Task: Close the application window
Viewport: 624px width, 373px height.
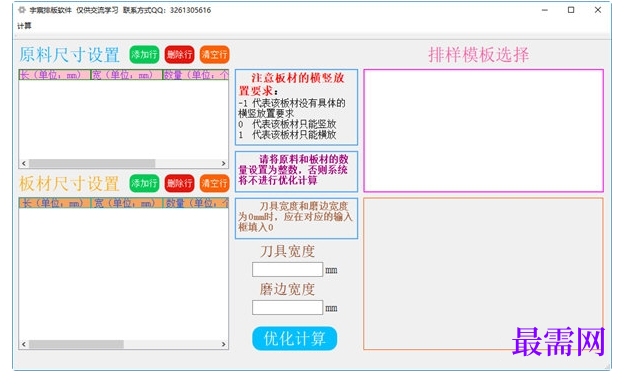Action: (598, 10)
